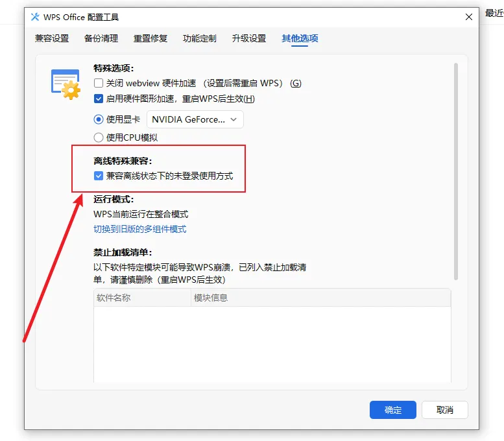Toggle 兼容离线状态下的未登录使用方式 checkbox
Viewport: 504px width, 441px height.
click(99, 176)
